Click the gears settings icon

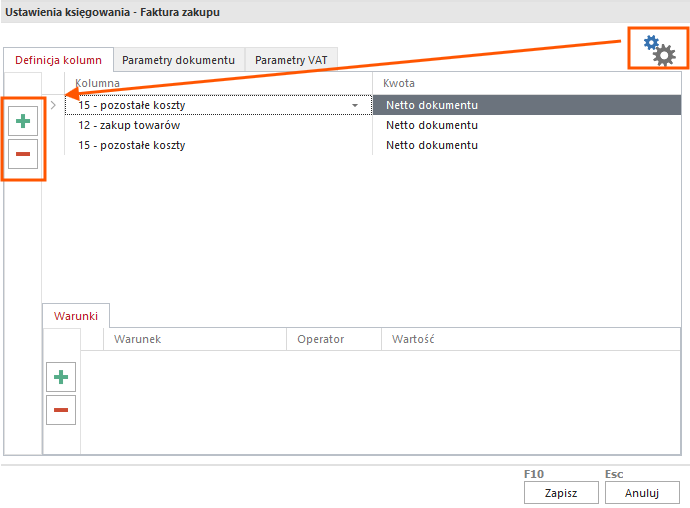tap(659, 49)
